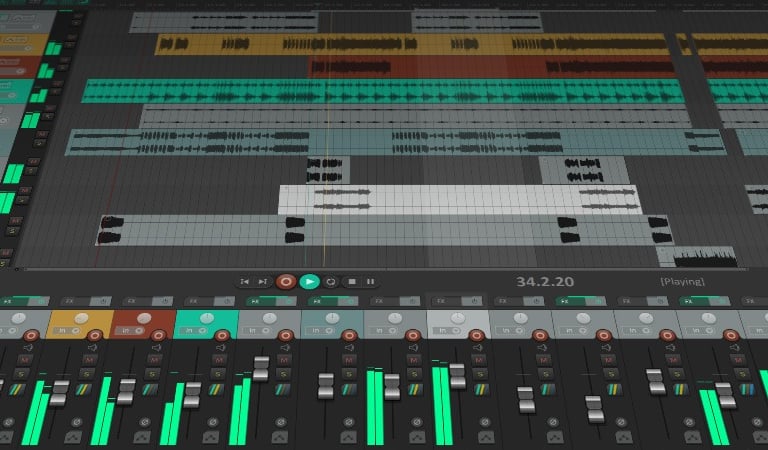768x450 pixels.
Task: Toggle record monitoring speaker on yellow strip
Action: click(92, 348)
